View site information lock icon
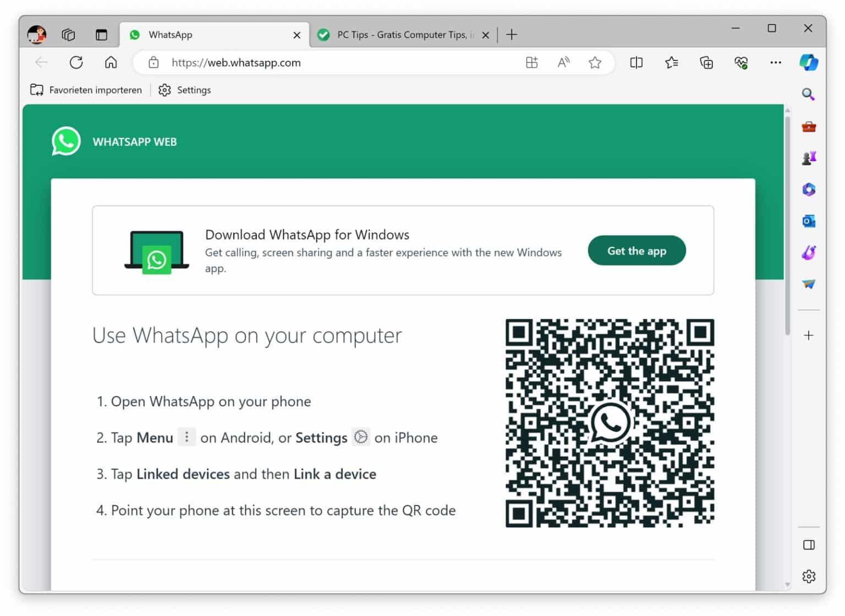The width and height of the screenshot is (845, 616). tap(153, 62)
